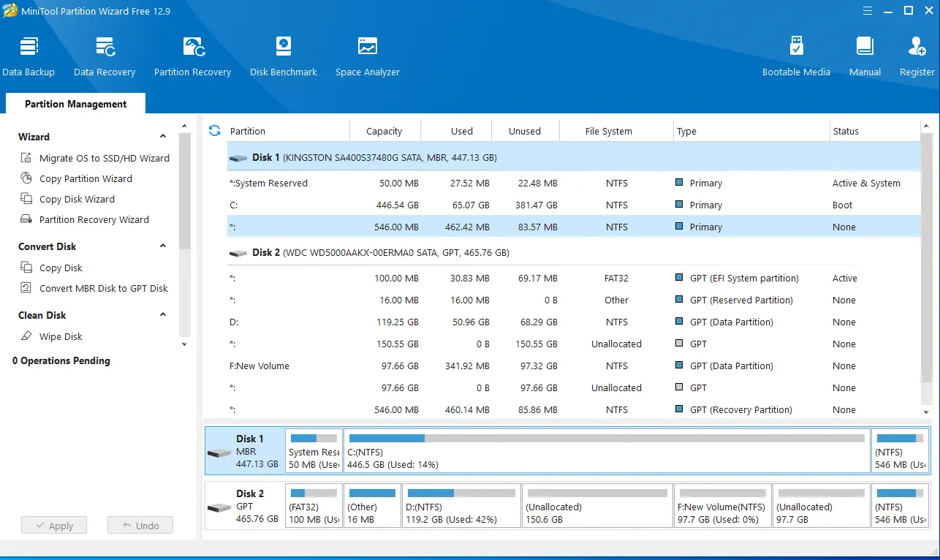Screen dimensions: 940x560
Task: Start the Disk Benchmark tool
Action: (x=284, y=56)
